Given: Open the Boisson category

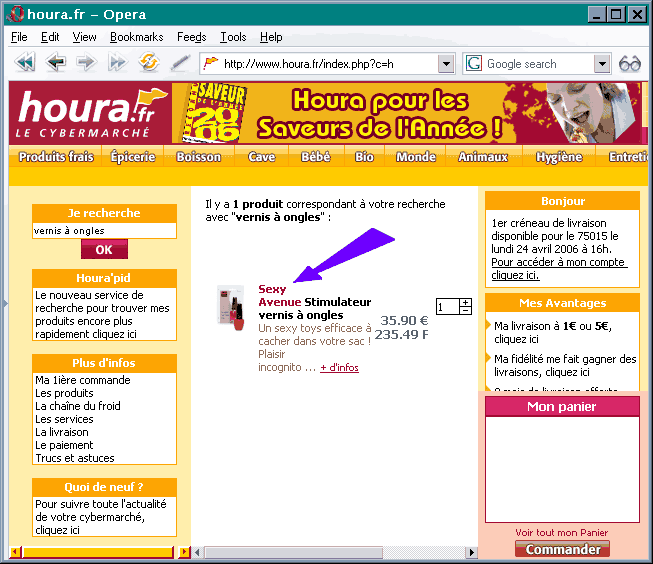Looking at the screenshot, I should [199, 157].
